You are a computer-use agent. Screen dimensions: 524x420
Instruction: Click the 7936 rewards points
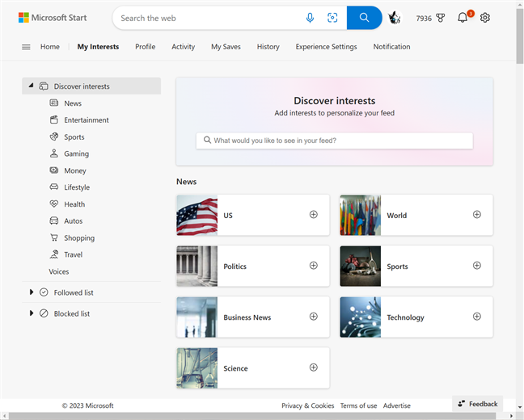[424, 19]
